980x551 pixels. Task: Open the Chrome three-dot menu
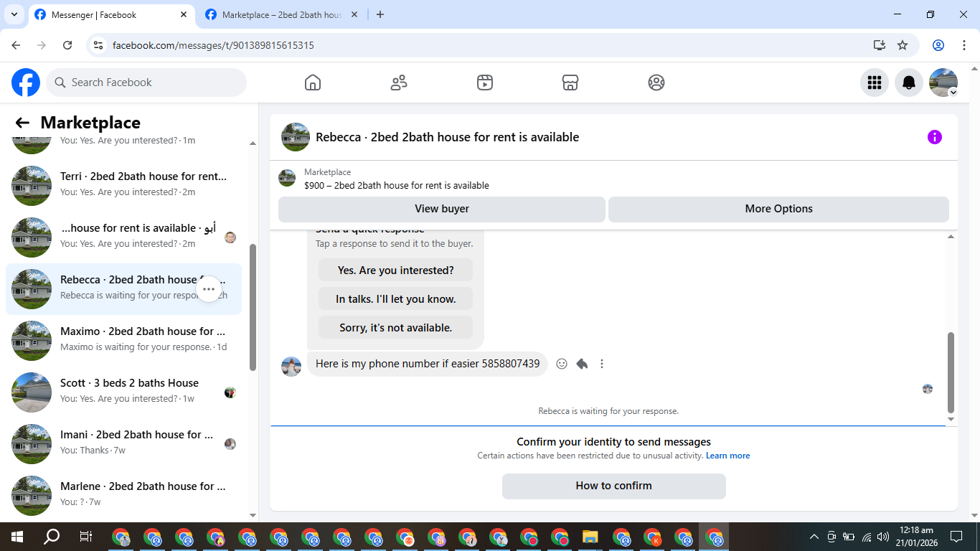pyautogui.click(x=963, y=45)
